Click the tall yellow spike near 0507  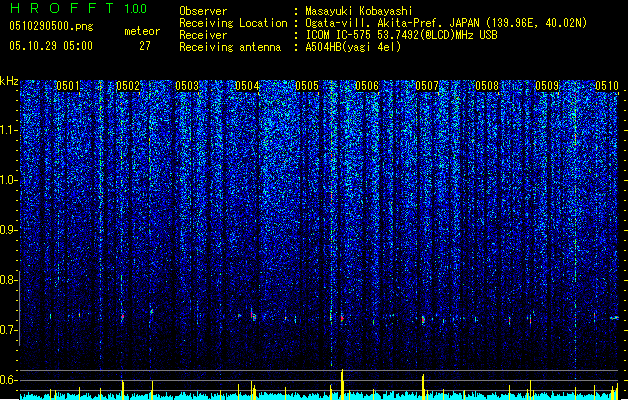coord(423,387)
